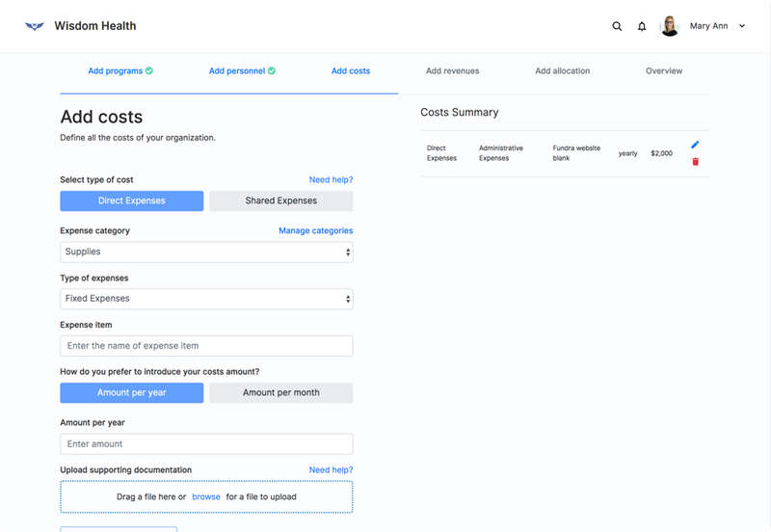Click Mary Ann's profile avatar
The width and height of the screenshot is (771, 532).
(x=670, y=26)
